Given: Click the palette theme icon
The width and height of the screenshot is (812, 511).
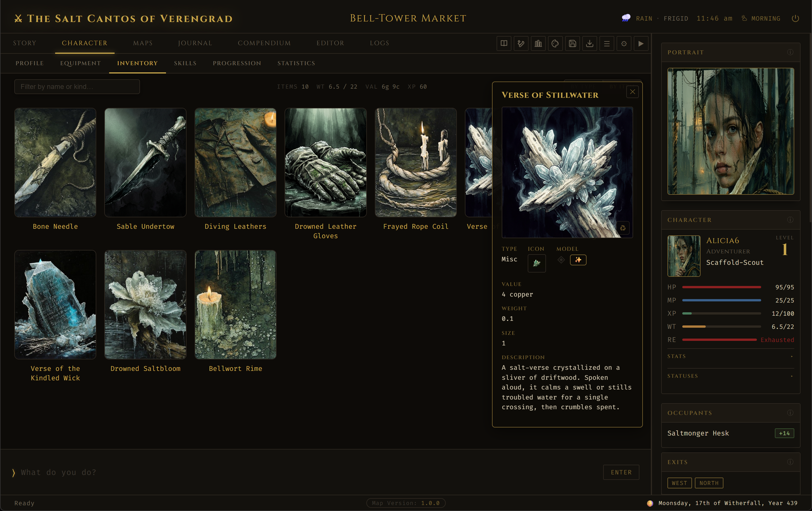Looking at the screenshot, I should 555,43.
